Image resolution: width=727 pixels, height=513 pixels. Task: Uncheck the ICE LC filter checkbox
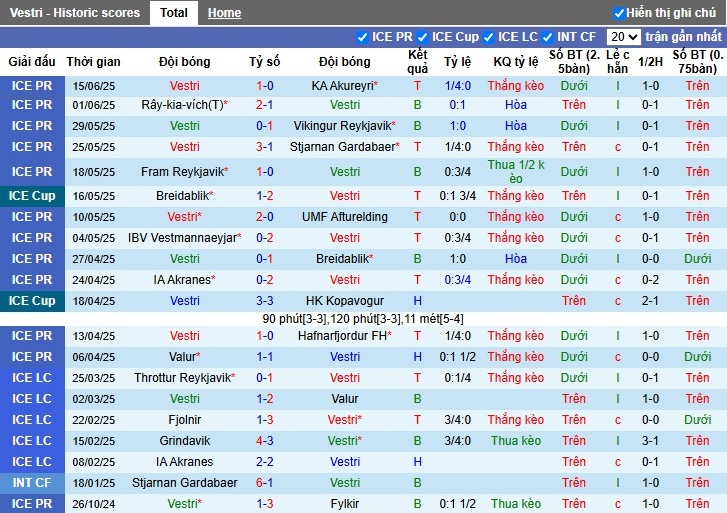[x=488, y=37]
